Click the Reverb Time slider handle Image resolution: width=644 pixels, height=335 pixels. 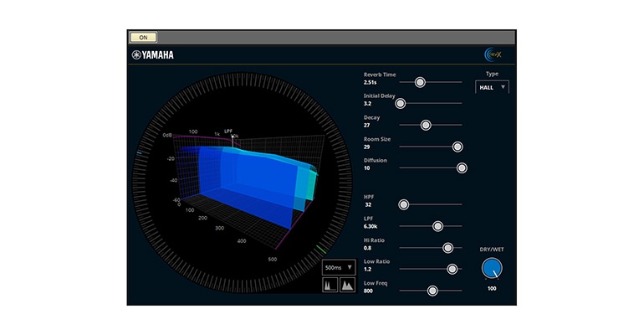click(420, 82)
